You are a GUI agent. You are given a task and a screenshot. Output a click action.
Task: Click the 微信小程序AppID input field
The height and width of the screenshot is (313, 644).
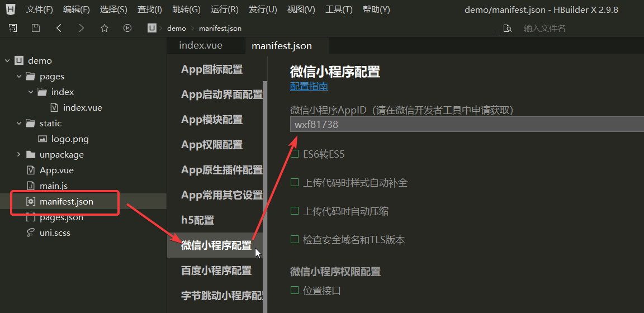coord(467,125)
